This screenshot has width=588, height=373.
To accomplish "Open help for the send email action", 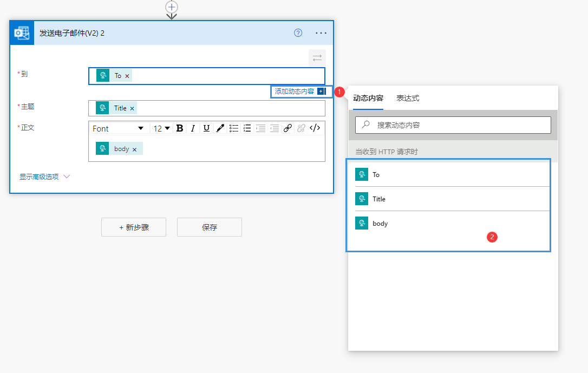I will tap(298, 33).
